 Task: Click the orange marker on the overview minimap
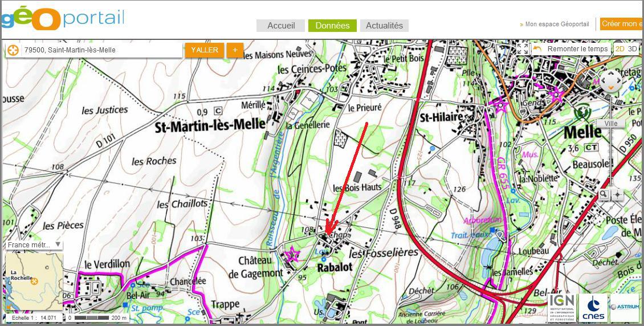point(34,281)
